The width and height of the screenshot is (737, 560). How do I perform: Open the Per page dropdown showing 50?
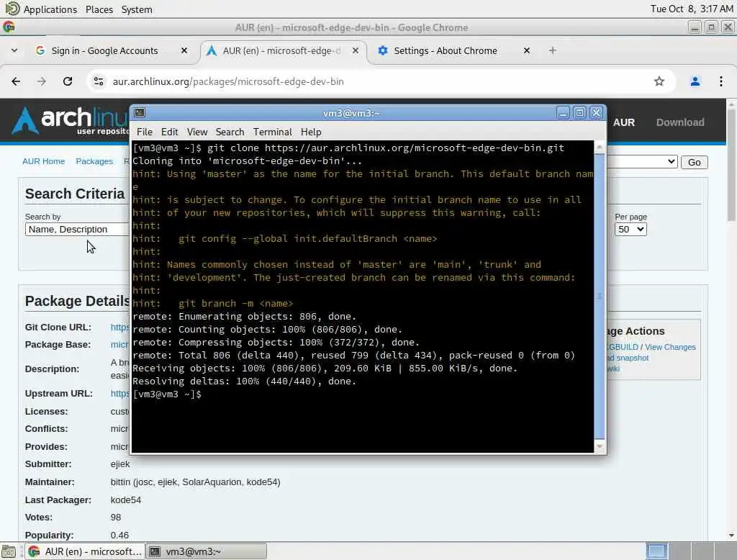630,230
